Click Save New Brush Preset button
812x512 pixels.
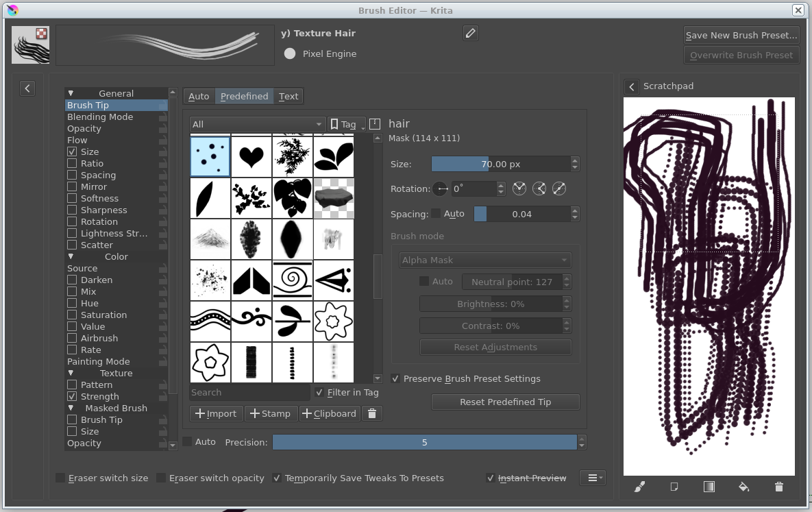click(x=741, y=35)
